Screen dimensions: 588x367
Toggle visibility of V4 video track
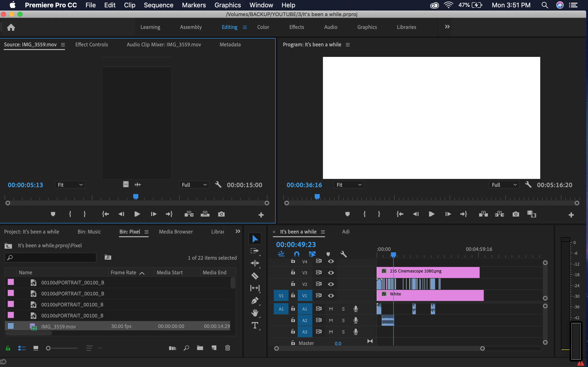coord(331,261)
